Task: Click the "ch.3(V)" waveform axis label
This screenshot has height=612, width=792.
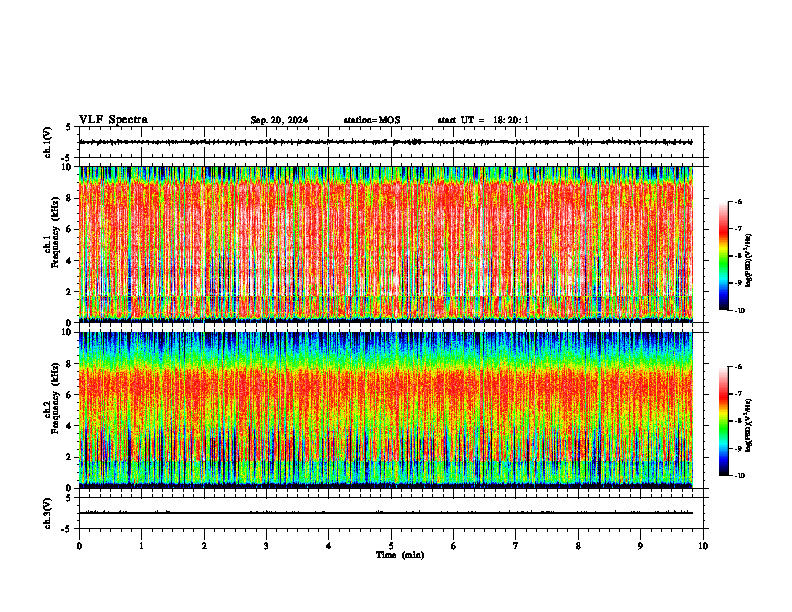Action: pos(48,513)
